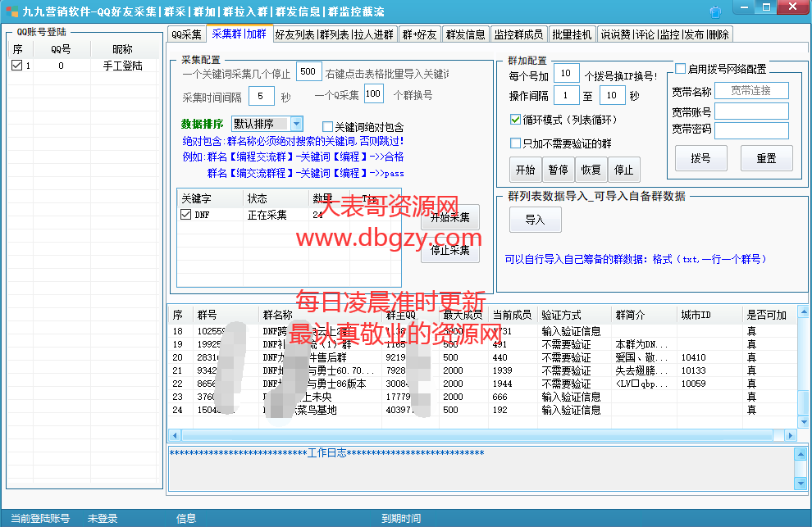Enable 只加不需要验证的群 option
Viewport: 812px width, 527px height.
click(x=515, y=143)
